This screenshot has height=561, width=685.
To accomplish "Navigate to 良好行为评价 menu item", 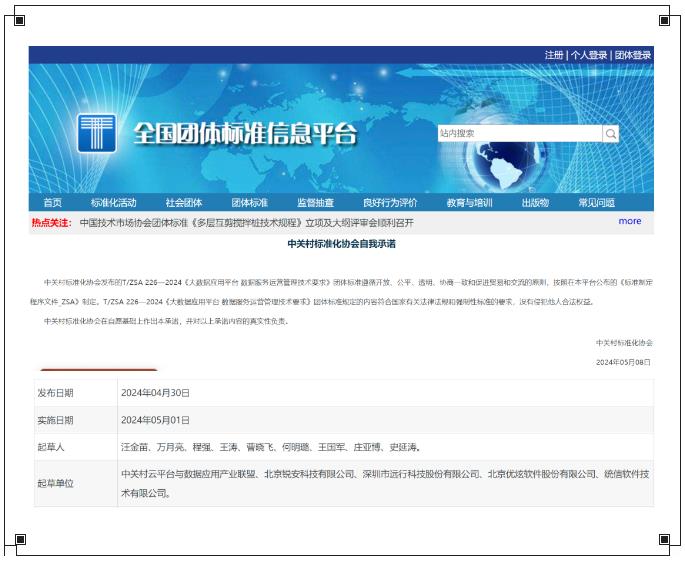I will point(390,203).
